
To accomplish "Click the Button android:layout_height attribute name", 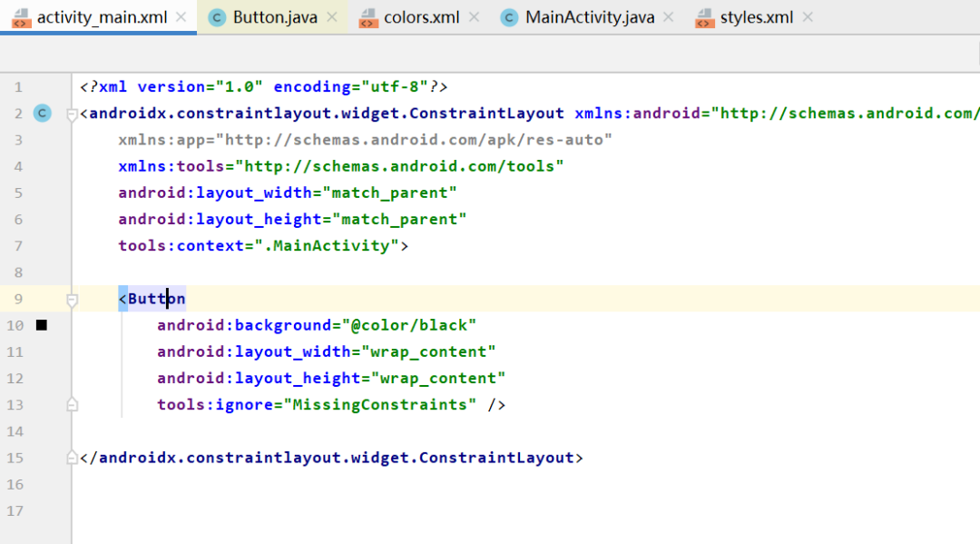I will [x=259, y=379].
